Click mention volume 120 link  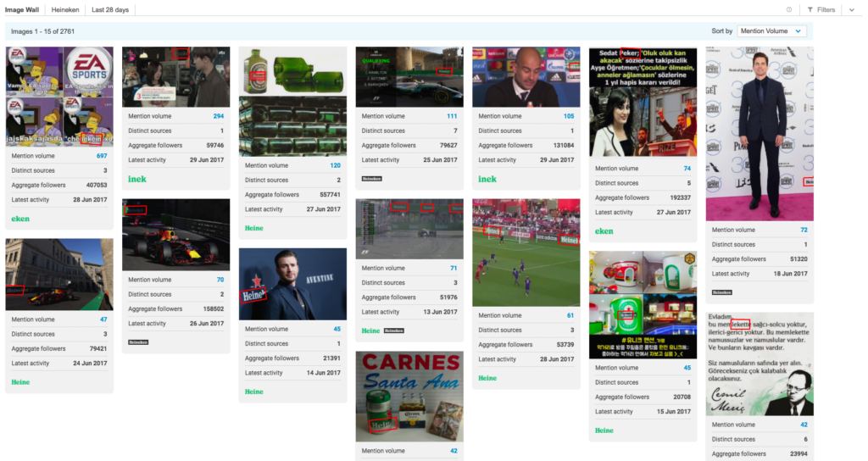point(336,165)
